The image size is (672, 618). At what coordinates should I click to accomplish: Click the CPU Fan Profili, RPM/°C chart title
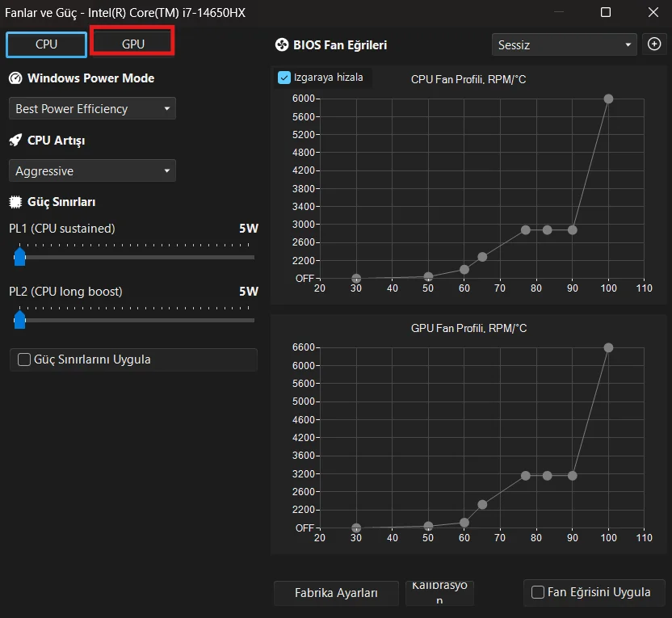pos(468,80)
